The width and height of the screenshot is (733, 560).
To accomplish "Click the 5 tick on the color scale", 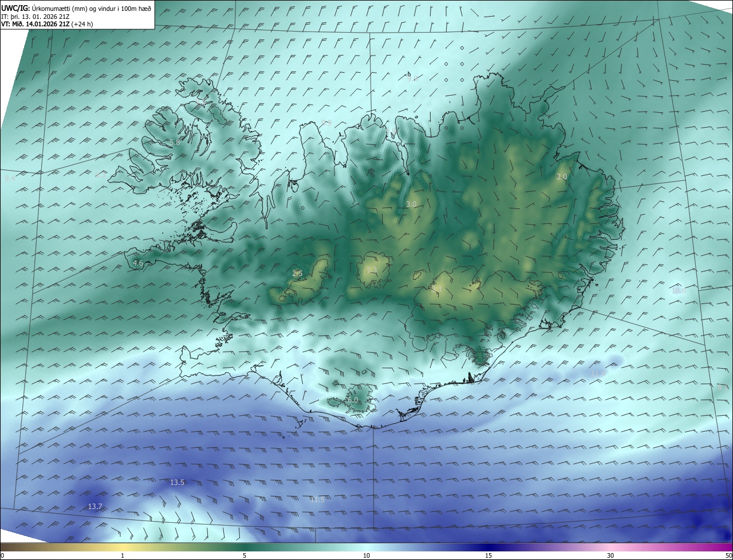I will 245,555.
